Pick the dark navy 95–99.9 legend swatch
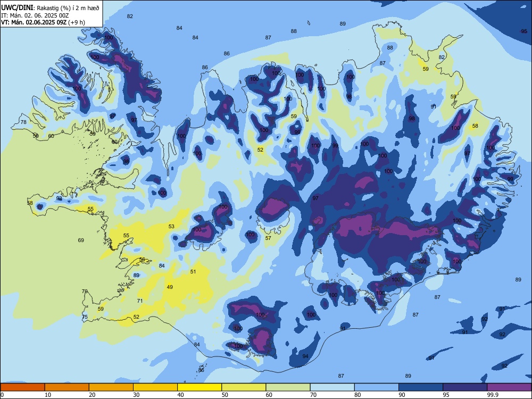This screenshot has width=532, height=399. tap(465, 387)
